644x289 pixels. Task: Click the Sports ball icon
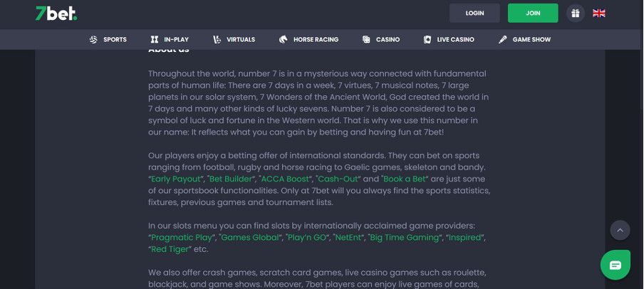(93, 40)
